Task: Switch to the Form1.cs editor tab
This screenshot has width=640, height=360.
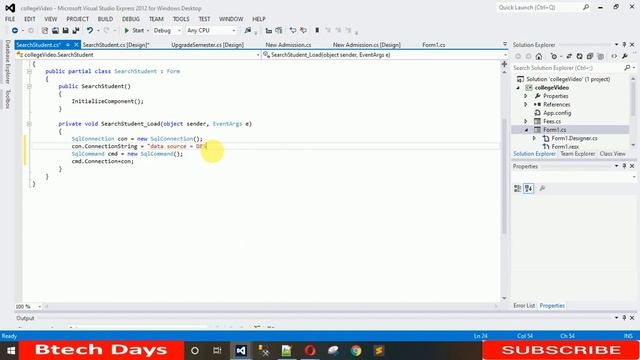Action: (433, 45)
